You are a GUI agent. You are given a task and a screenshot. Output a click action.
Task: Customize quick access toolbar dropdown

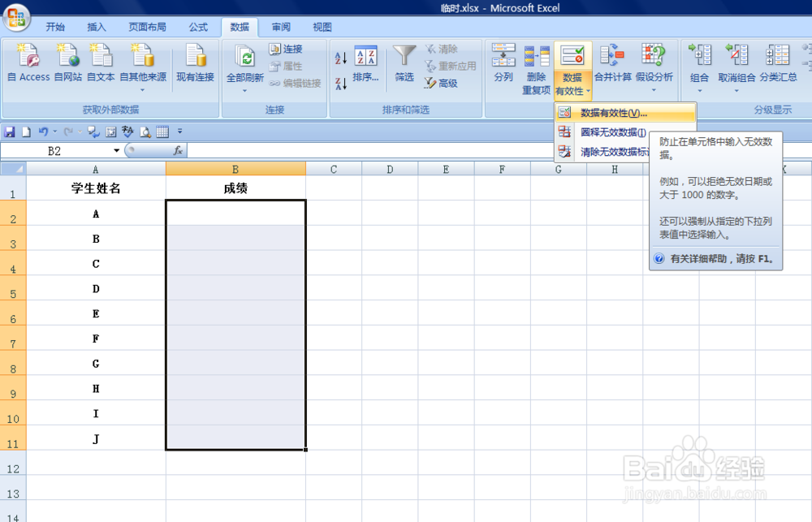click(x=179, y=132)
